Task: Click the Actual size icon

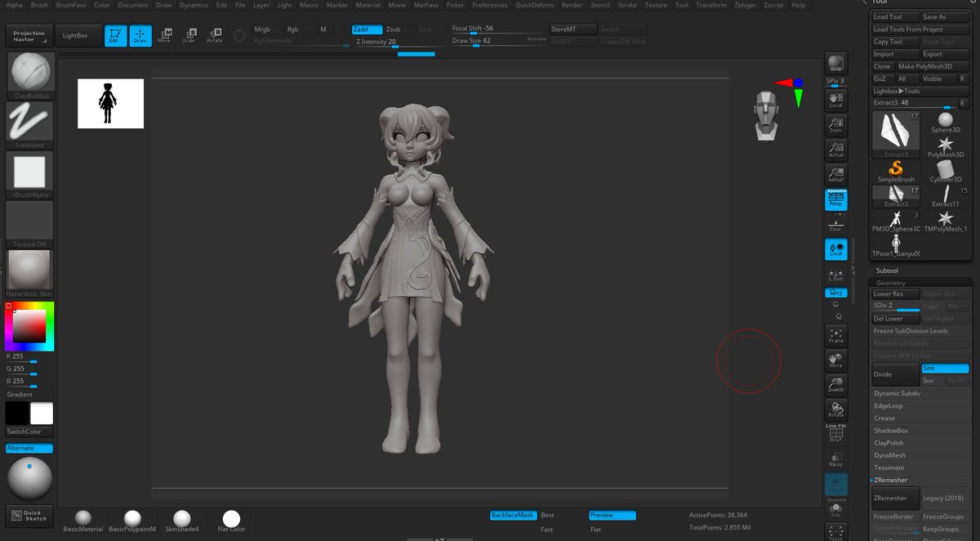Action: click(835, 149)
